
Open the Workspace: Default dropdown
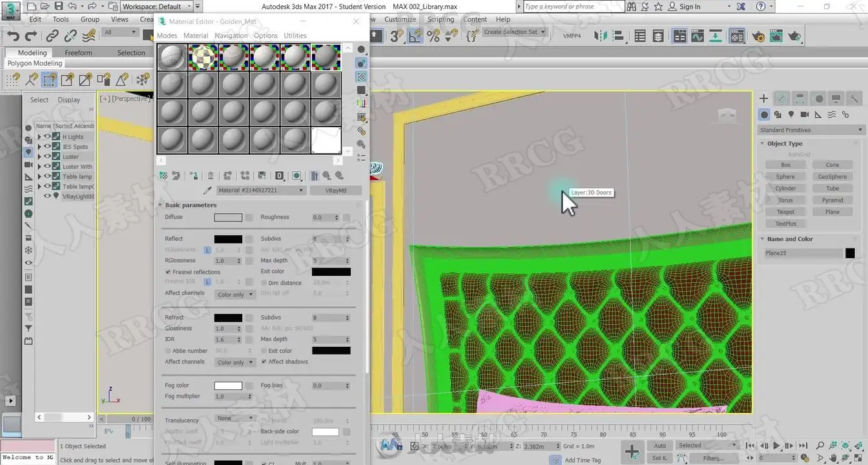coord(158,6)
